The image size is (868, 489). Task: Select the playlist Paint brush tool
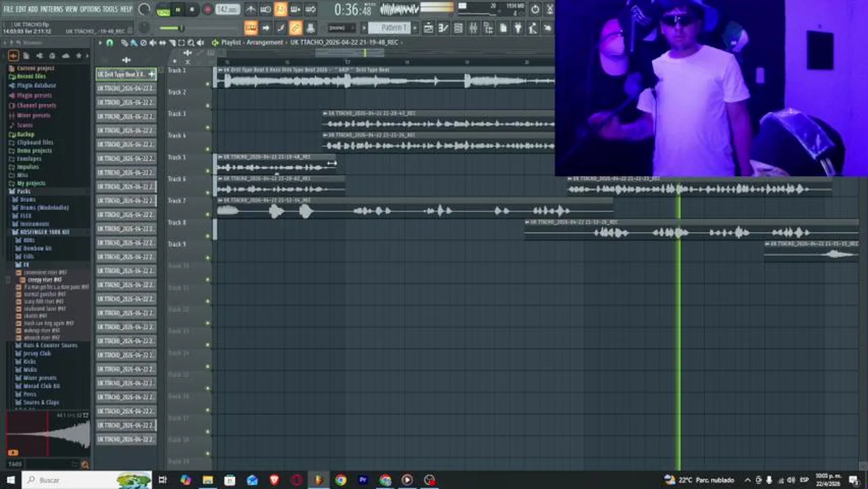click(133, 42)
